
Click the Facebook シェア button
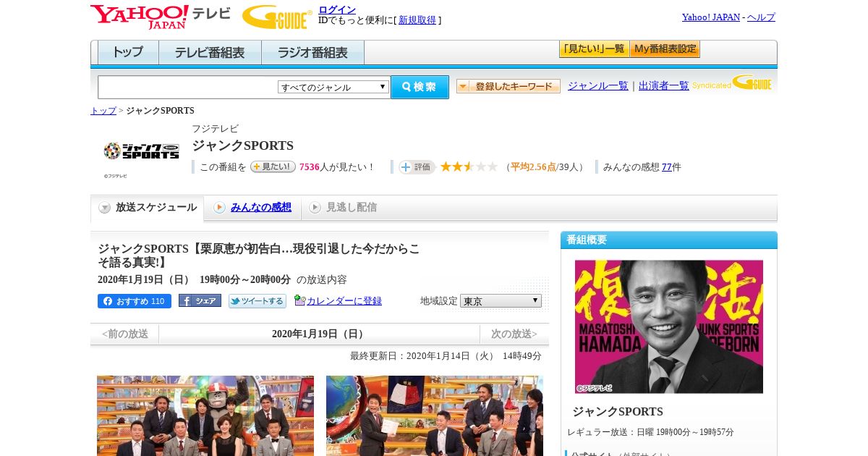[200, 301]
